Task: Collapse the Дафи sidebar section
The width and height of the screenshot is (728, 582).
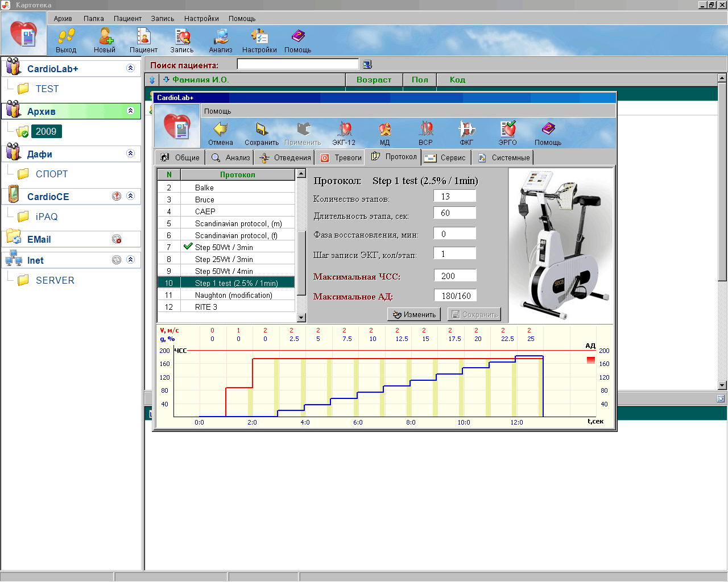Action: 130,153
